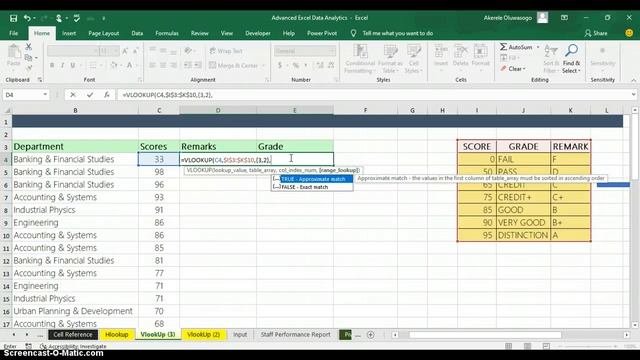Click the Decrease Font Size icon
The height and width of the screenshot is (360, 640).
pos(135,51)
